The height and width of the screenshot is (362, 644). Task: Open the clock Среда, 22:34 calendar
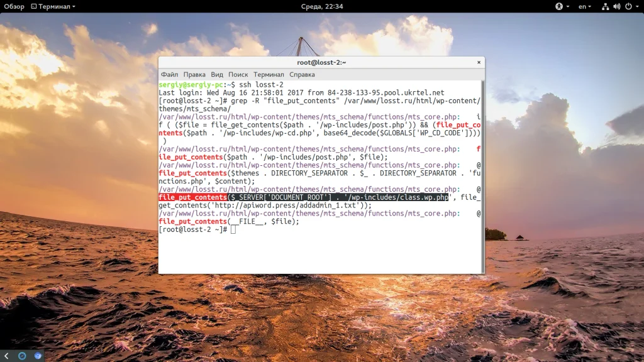[x=322, y=6]
